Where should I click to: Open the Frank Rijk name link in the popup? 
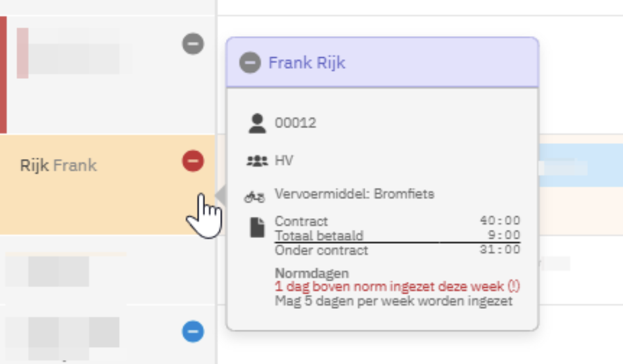tap(307, 63)
